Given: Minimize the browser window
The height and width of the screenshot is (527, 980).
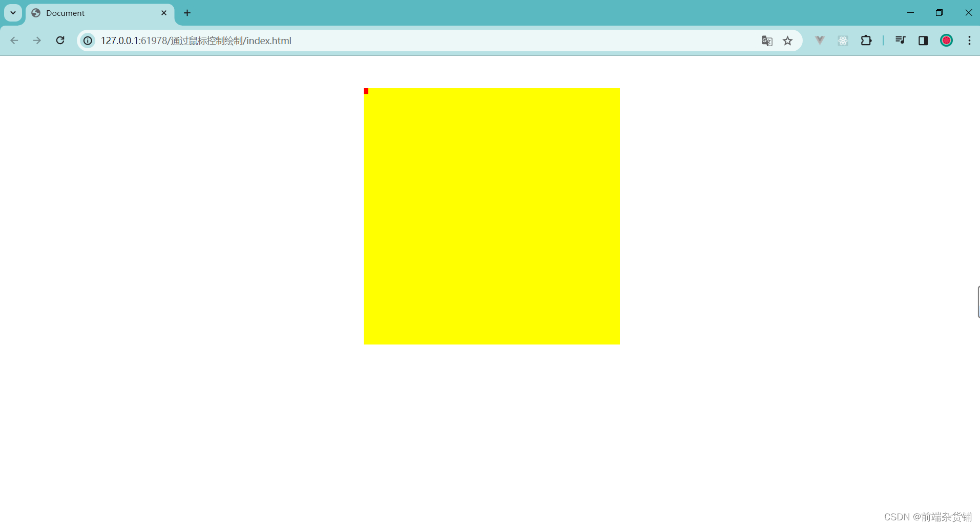Looking at the screenshot, I should [910, 13].
